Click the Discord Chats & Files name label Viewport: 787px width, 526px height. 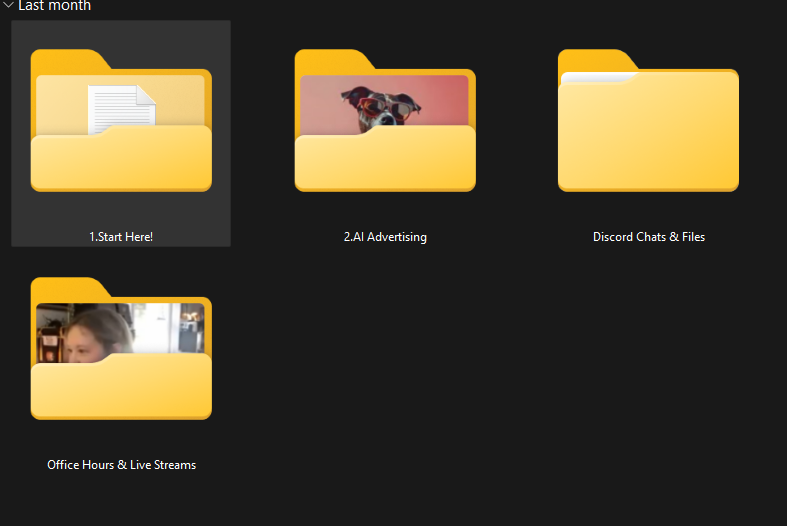click(648, 237)
